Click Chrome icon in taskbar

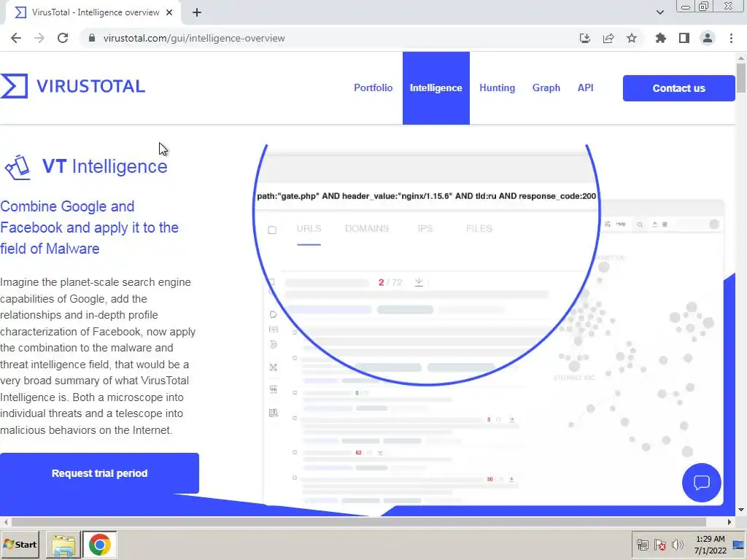[x=99, y=545]
